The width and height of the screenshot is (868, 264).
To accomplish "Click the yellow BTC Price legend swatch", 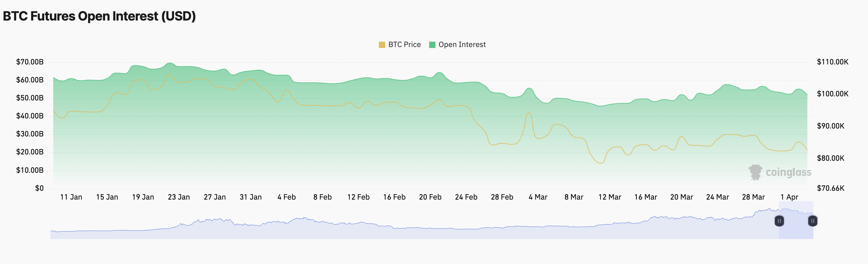I will point(382,45).
